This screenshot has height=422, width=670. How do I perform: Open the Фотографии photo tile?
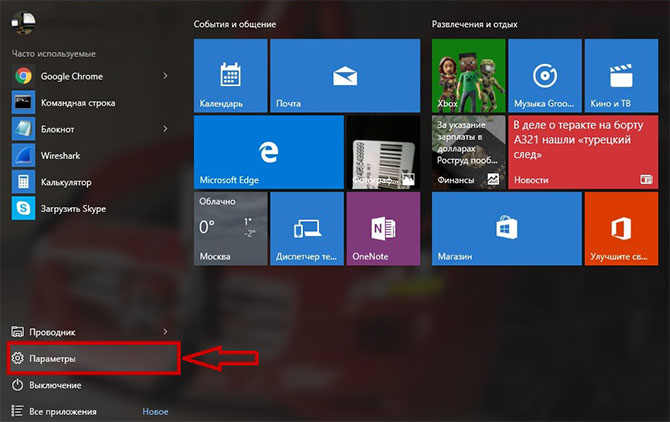pos(383,152)
